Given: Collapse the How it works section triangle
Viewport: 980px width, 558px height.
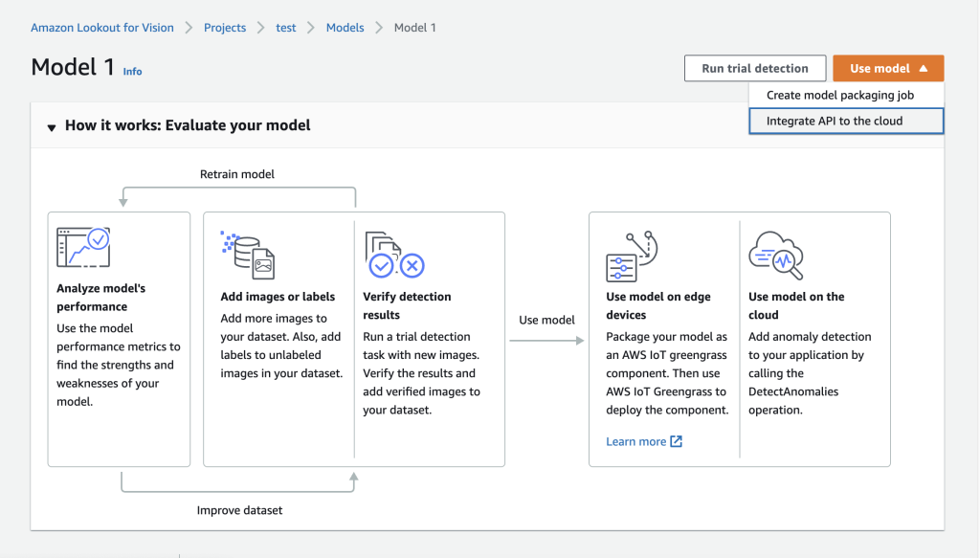Looking at the screenshot, I should click(x=52, y=127).
